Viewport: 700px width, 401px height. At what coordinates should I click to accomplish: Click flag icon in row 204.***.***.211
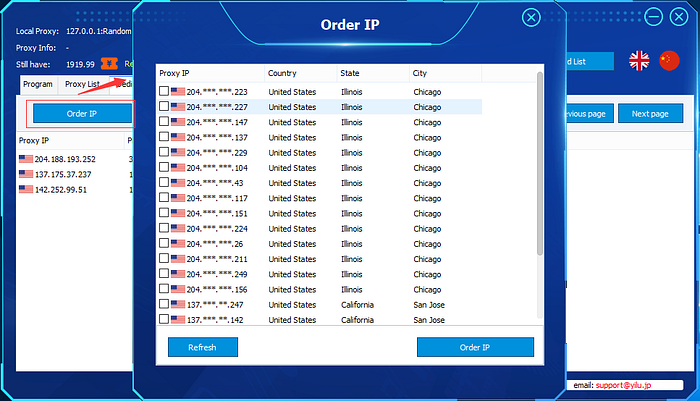tap(178, 259)
